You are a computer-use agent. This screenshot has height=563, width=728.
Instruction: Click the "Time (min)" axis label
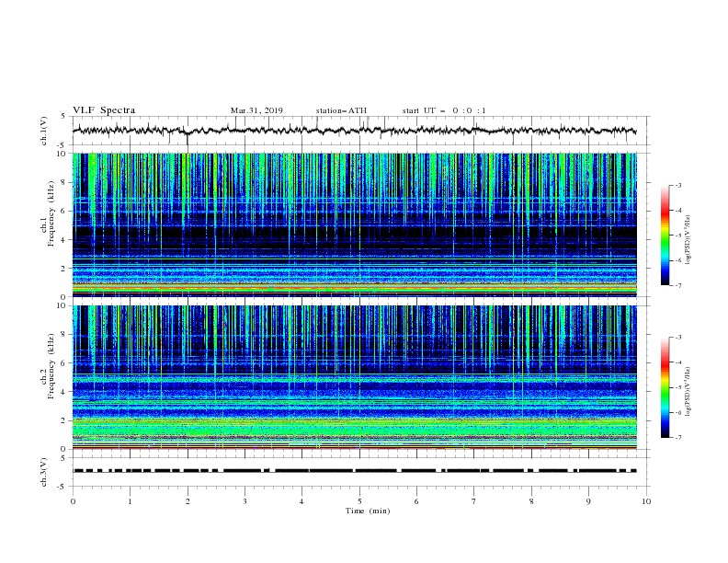(x=368, y=511)
